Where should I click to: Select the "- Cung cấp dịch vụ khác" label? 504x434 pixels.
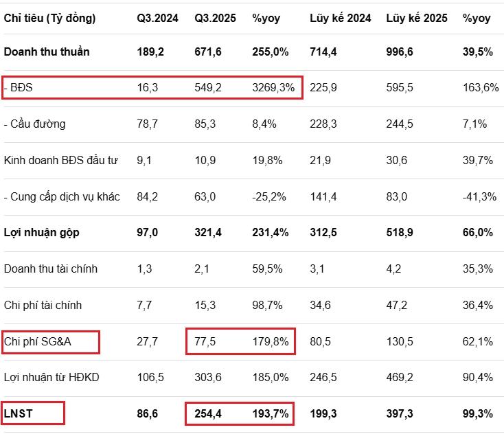tap(62, 197)
